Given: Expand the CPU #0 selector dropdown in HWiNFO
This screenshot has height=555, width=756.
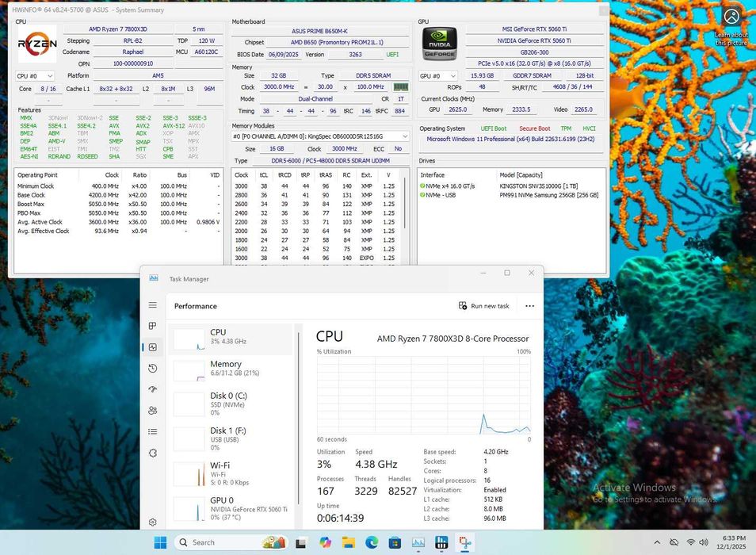Looking at the screenshot, I should (34, 75).
